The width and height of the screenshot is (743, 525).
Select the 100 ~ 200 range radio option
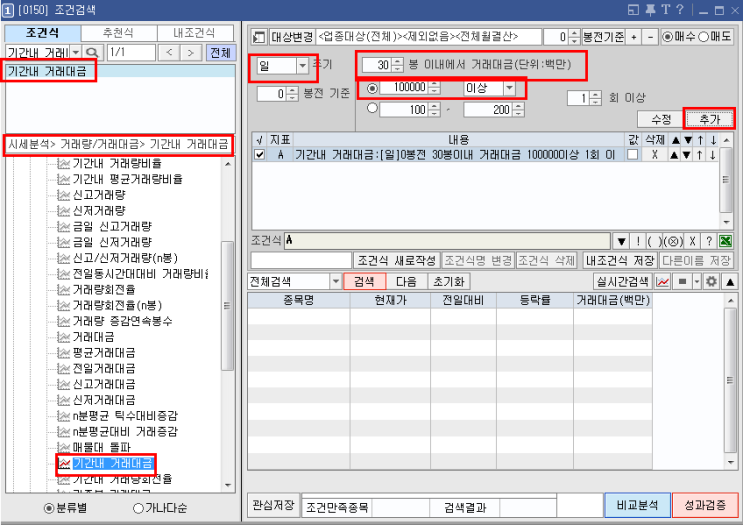pos(372,109)
